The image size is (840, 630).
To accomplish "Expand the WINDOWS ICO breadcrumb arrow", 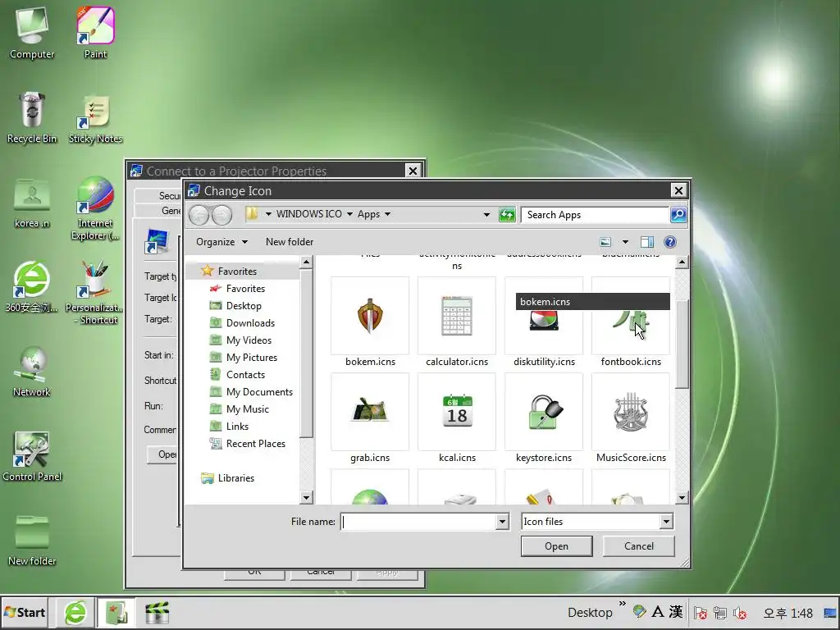I will (x=349, y=214).
